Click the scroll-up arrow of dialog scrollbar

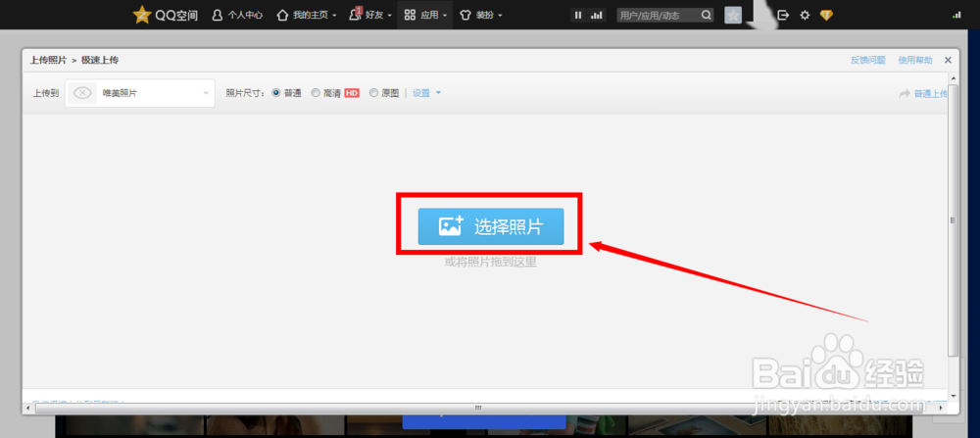(x=953, y=76)
